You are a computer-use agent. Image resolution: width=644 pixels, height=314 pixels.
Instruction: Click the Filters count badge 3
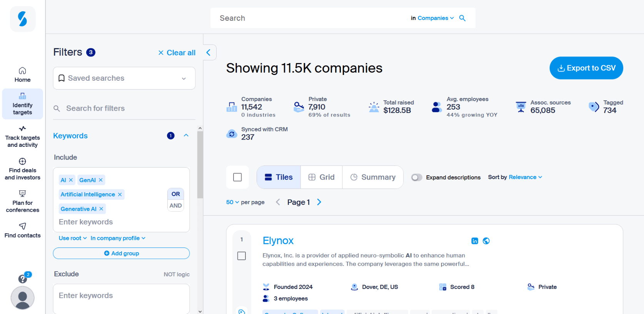coord(91,52)
